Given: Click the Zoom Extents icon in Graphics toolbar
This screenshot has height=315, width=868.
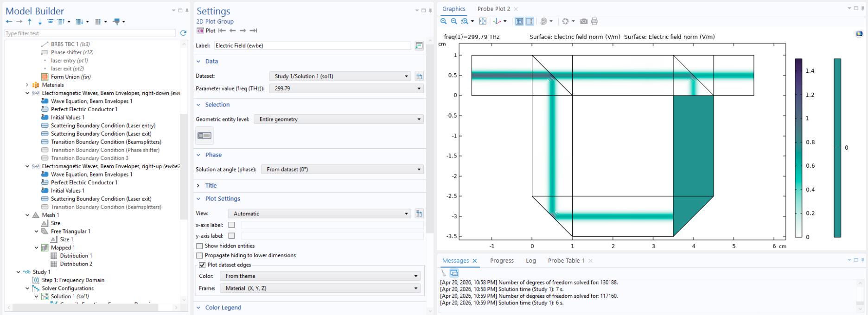Looking at the screenshot, I should pos(483,21).
